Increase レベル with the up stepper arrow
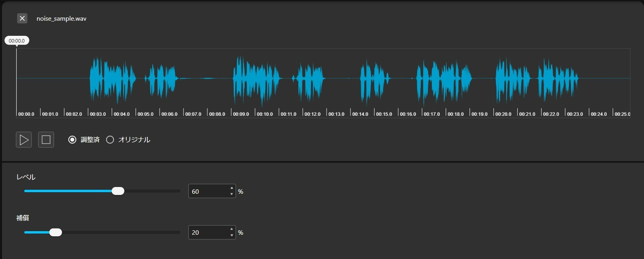The width and height of the screenshot is (644, 259). 232,188
